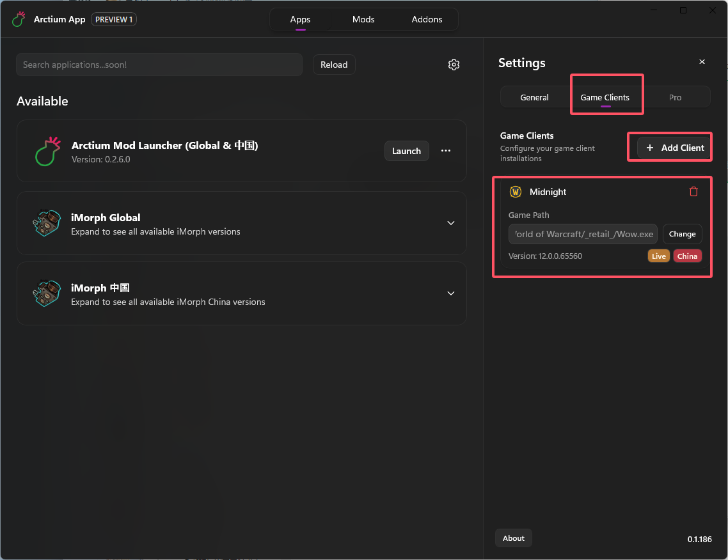Click the Arctium logo in title bar

click(x=19, y=19)
